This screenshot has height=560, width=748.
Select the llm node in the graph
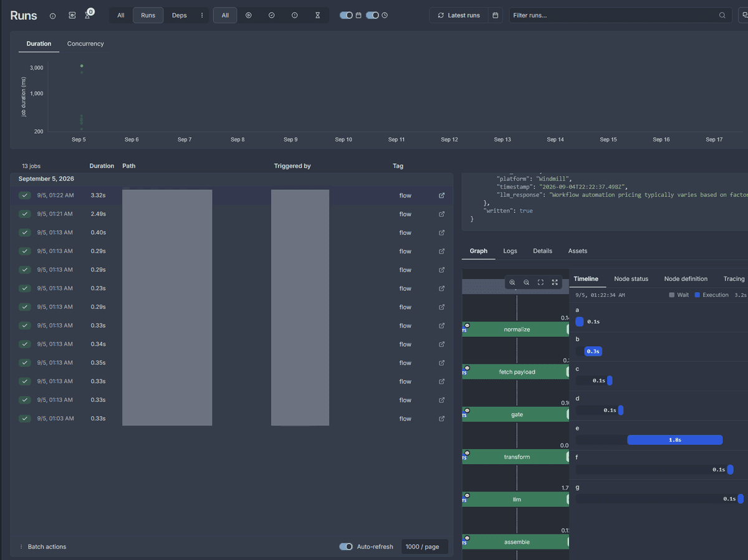click(515, 500)
